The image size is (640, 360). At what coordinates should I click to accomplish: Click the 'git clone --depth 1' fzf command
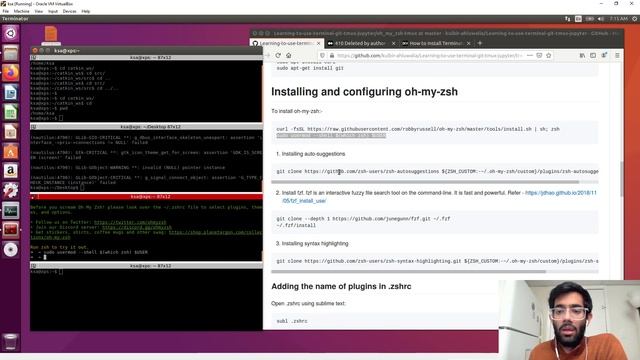click(x=363, y=219)
